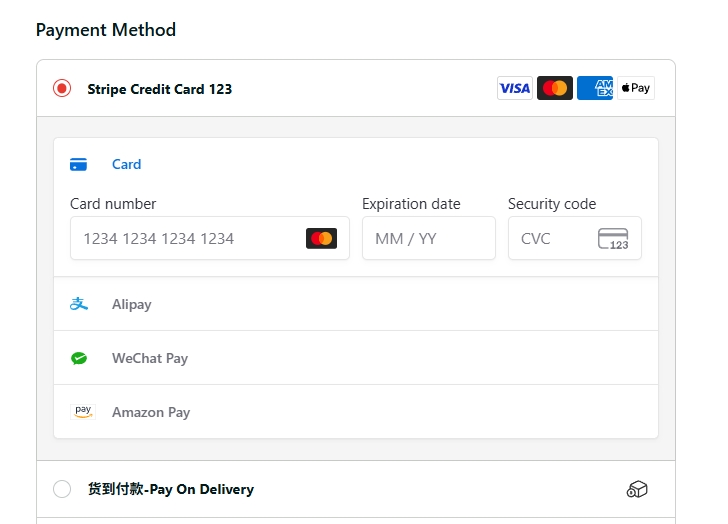This screenshot has width=728, height=524.
Task: Click the Visa card logo
Action: pyautogui.click(x=515, y=88)
